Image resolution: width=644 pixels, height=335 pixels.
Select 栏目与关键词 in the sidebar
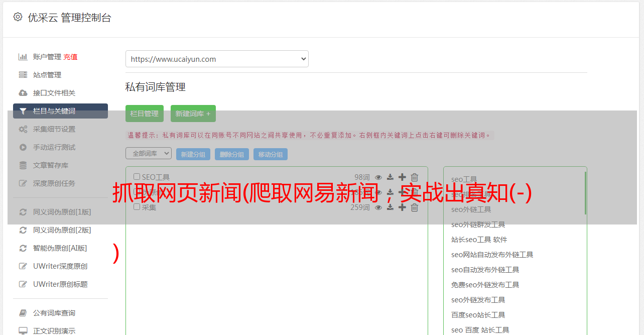coord(60,111)
